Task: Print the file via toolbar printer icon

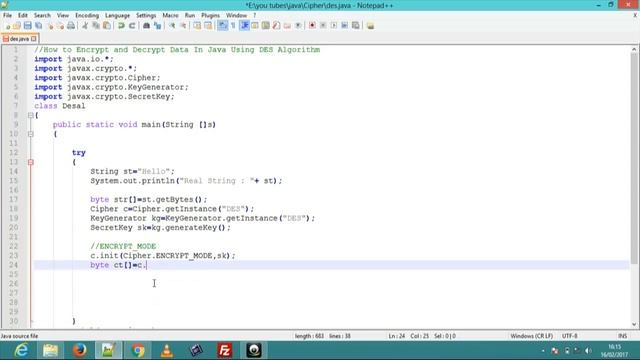Action: pos(71,26)
